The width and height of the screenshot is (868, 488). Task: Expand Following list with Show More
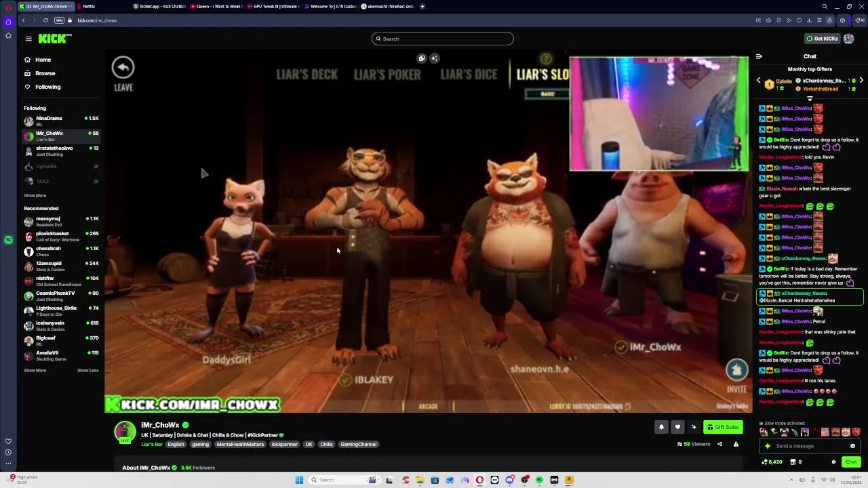pos(35,195)
